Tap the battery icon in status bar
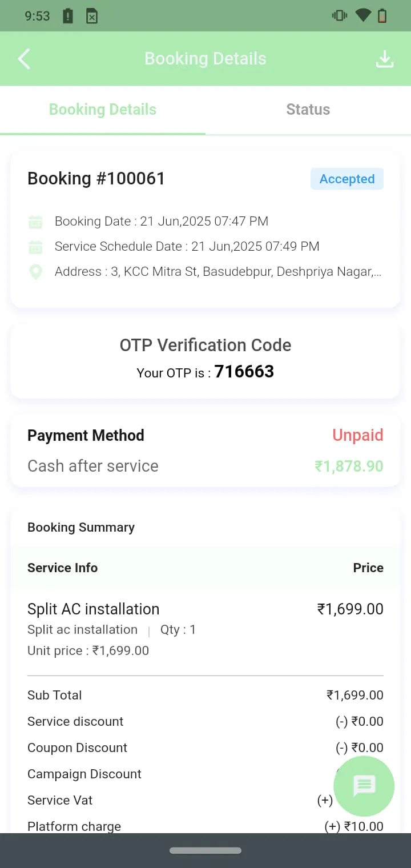411x868 pixels. tap(382, 16)
